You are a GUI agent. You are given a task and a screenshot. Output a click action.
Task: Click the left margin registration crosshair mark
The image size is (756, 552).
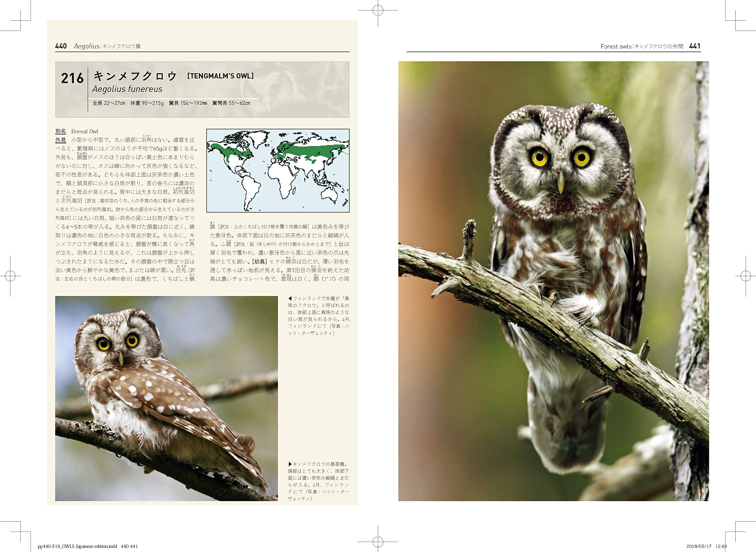[10, 276]
